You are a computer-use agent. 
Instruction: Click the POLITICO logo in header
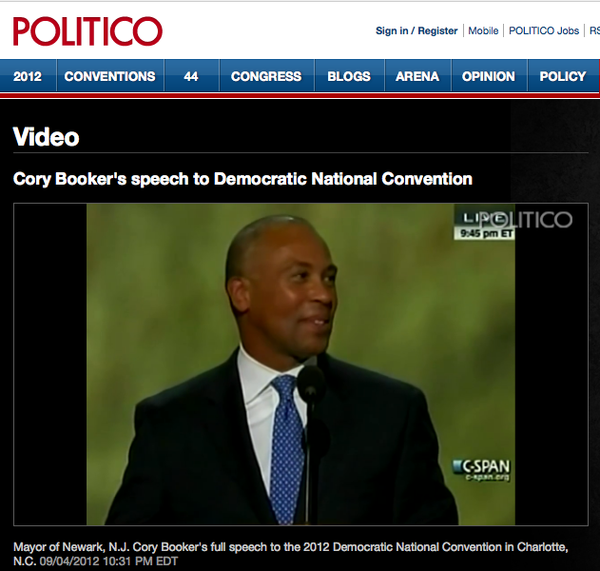(x=88, y=31)
